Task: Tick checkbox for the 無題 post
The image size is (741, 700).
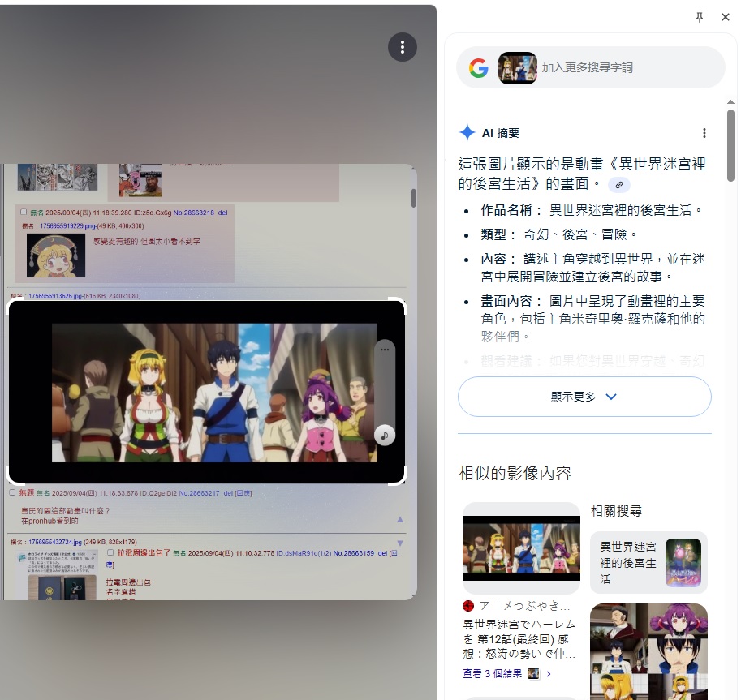Action: [x=12, y=492]
